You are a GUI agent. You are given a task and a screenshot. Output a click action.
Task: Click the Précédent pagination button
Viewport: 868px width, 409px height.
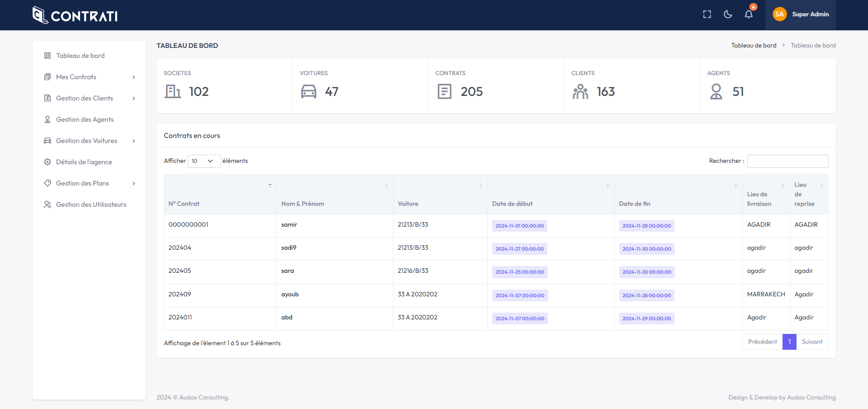point(762,342)
